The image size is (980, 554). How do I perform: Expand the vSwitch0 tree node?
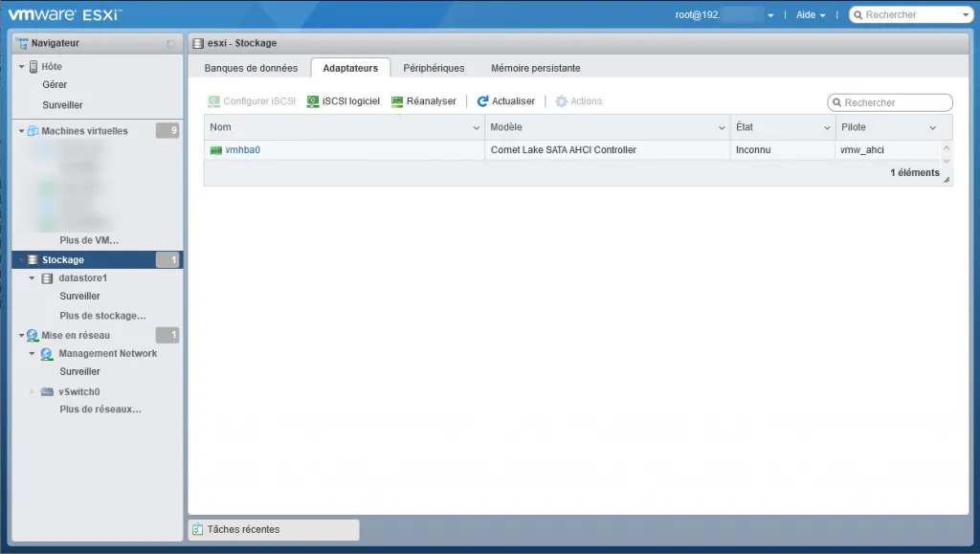pyautogui.click(x=32, y=392)
